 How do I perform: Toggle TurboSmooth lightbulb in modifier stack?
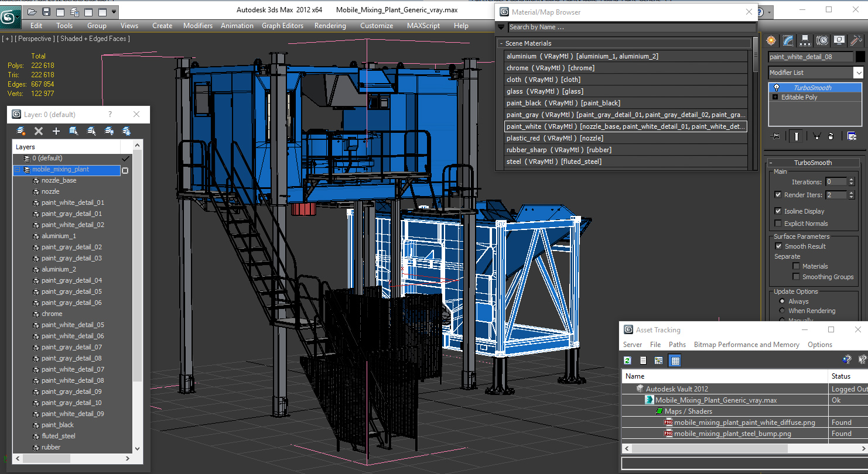pos(777,88)
